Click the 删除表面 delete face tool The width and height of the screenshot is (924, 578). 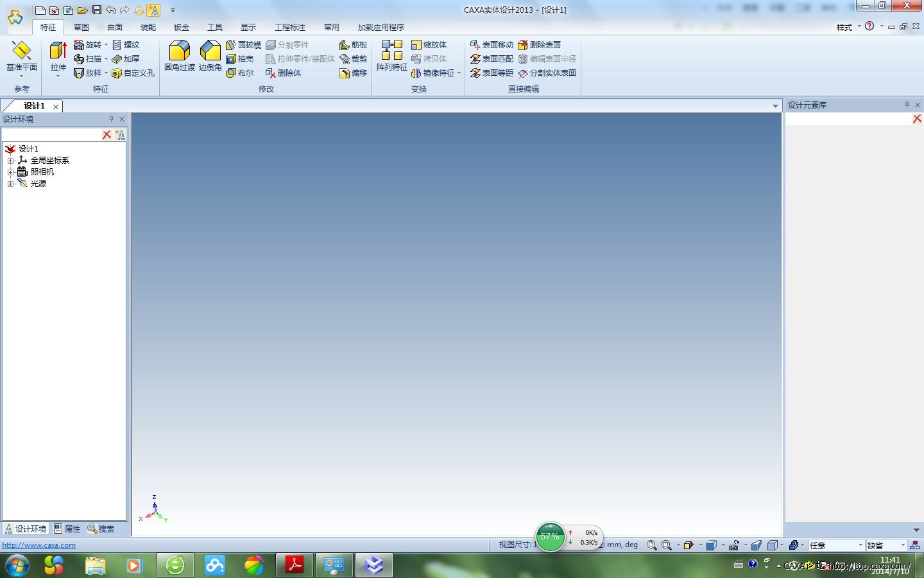[x=539, y=45]
